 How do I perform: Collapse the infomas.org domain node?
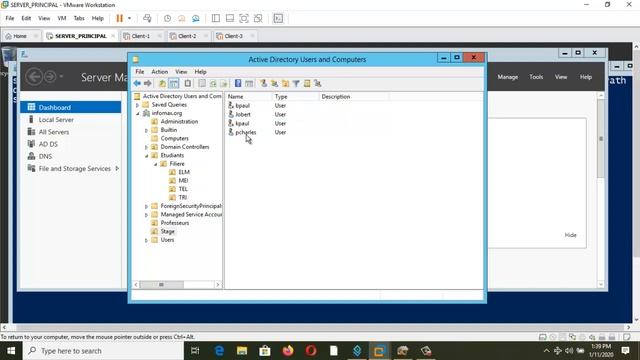tap(138, 113)
